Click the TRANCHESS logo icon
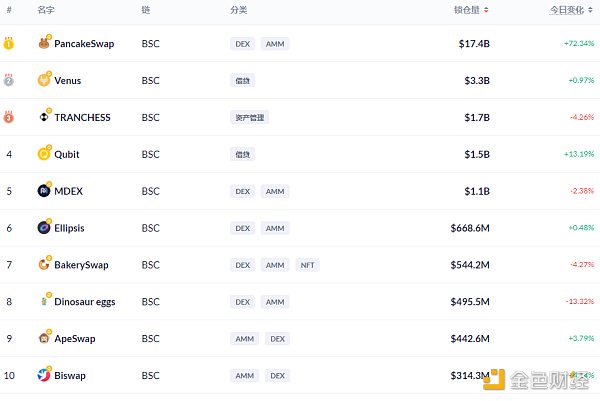This screenshot has height=401, width=600. pos(44,117)
